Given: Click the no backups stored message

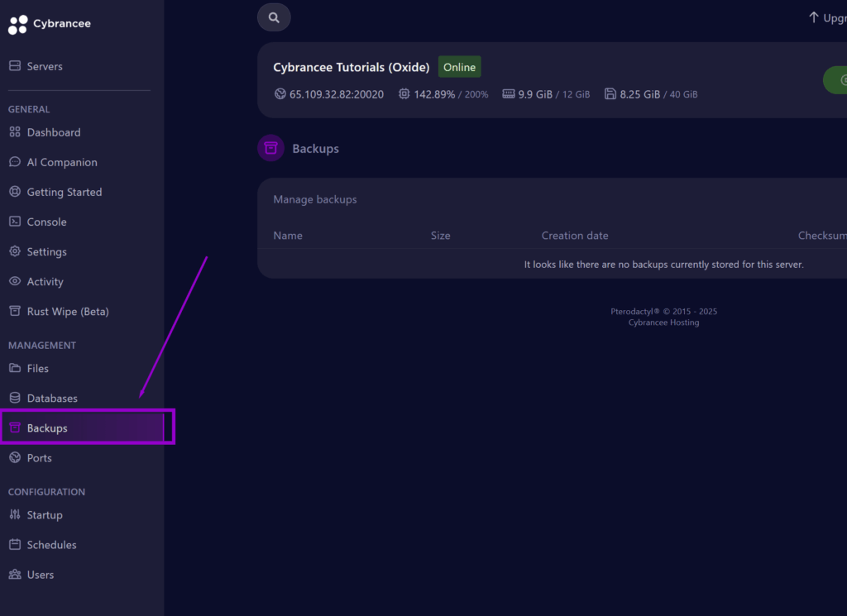Looking at the screenshot, I should (x=663, y=264).
